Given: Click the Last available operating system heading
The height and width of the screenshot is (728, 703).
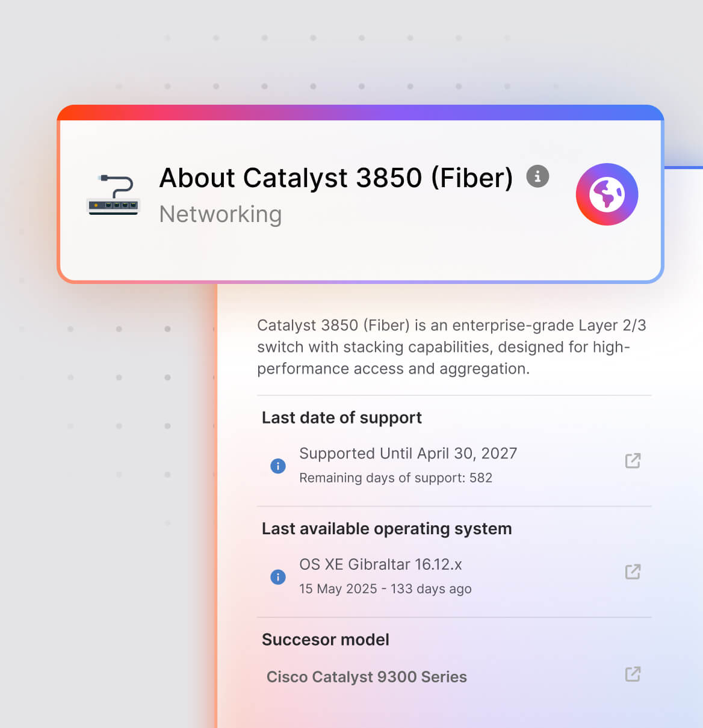Looking at the screenshot, I should pos(386,529).
